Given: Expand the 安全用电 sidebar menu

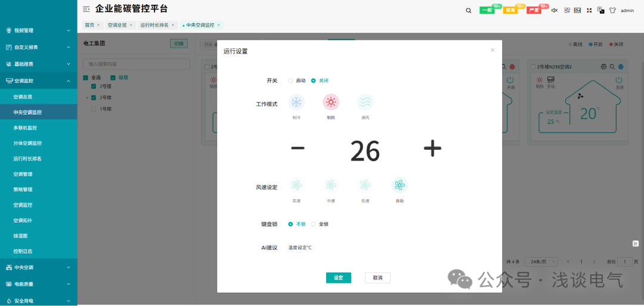Looking at the screenshot, I should click(x=39, y=300).
